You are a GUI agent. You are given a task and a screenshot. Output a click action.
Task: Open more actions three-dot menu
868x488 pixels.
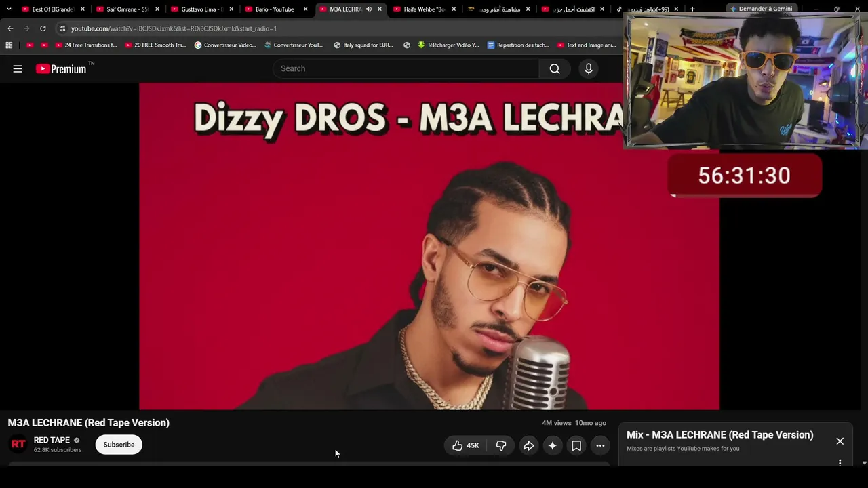tap(600, 445)
